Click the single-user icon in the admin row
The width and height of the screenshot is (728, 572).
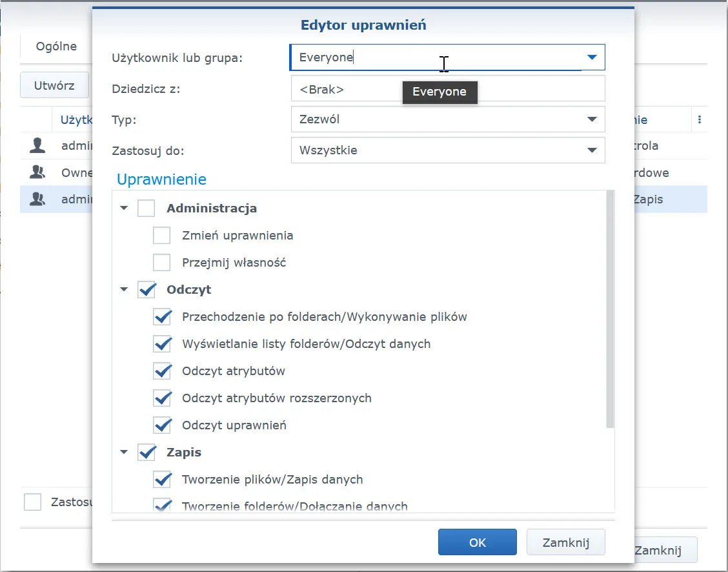[37, 146]
